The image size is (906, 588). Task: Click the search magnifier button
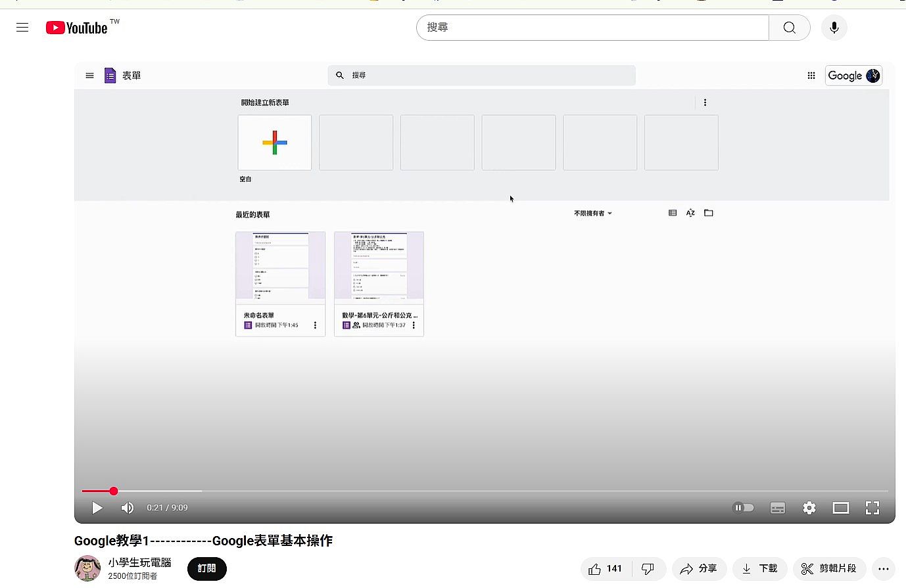pos(789,28)
